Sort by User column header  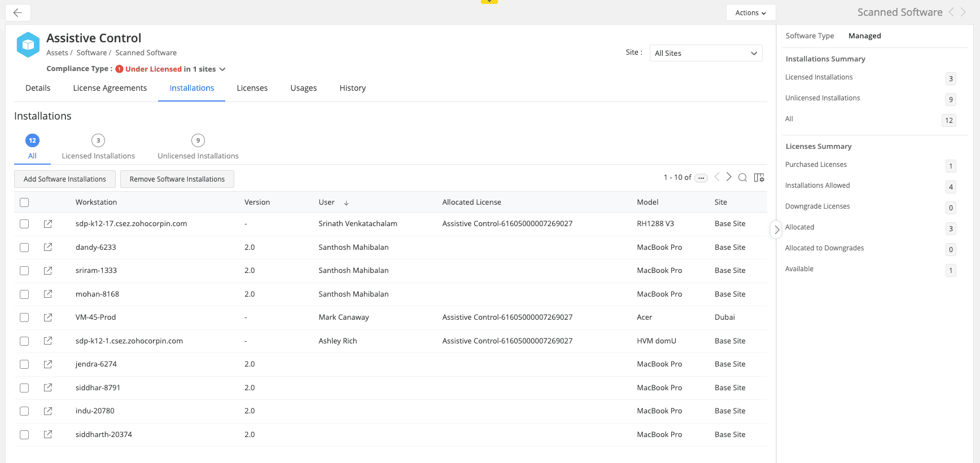[327, 202]
